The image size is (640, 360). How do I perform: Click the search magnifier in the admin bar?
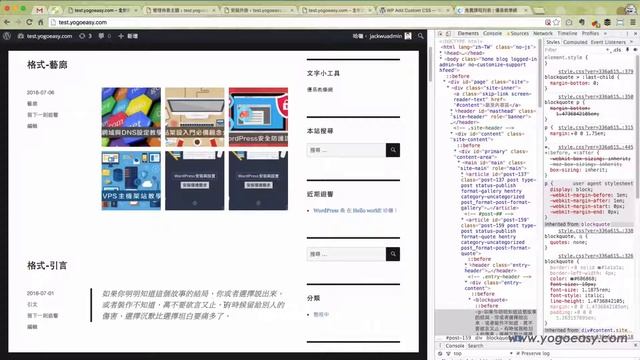click(x=420, y=36)
